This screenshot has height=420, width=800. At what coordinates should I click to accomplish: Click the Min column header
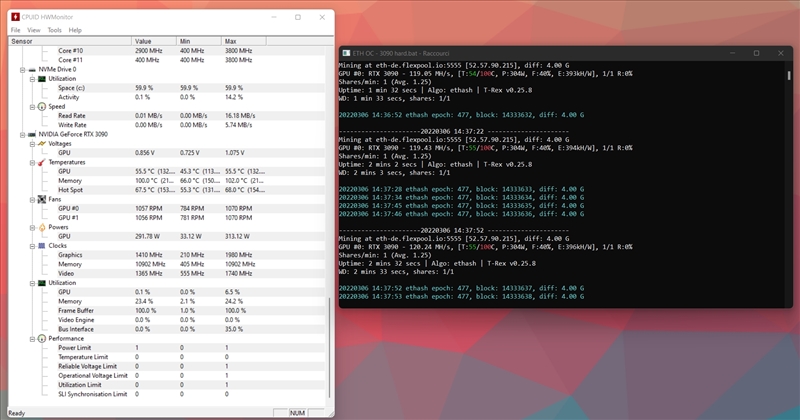click(198, 41)
